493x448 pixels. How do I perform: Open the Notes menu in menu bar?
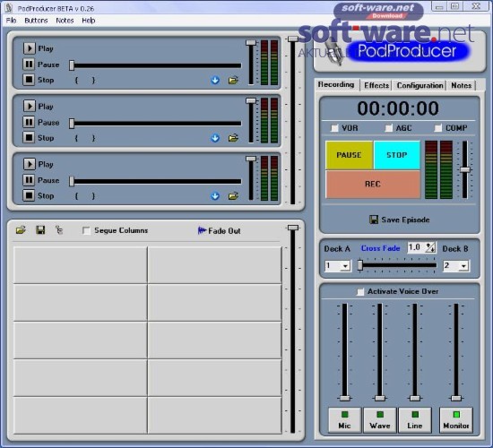click(65, 21)
